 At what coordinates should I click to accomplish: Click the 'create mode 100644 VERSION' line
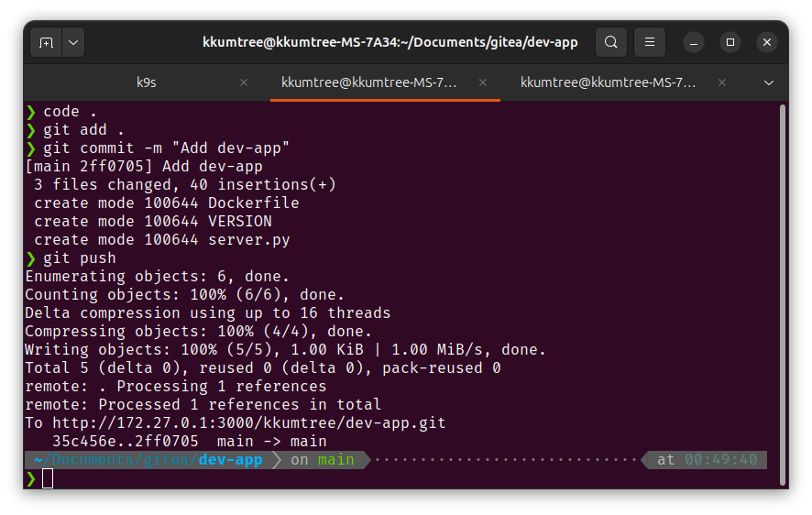[153, 222]
